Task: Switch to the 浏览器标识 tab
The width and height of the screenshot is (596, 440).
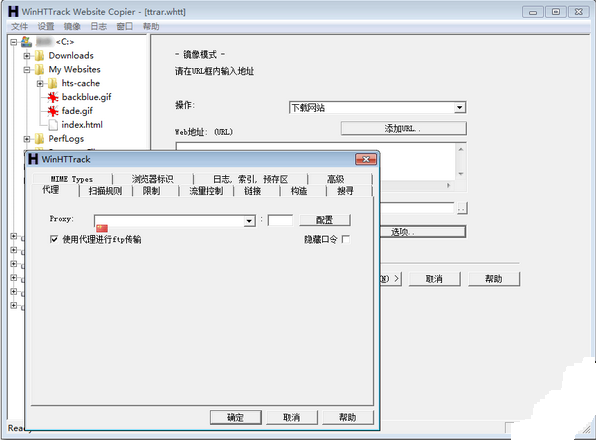Action: pyautogui.click(x=153, y=179)
